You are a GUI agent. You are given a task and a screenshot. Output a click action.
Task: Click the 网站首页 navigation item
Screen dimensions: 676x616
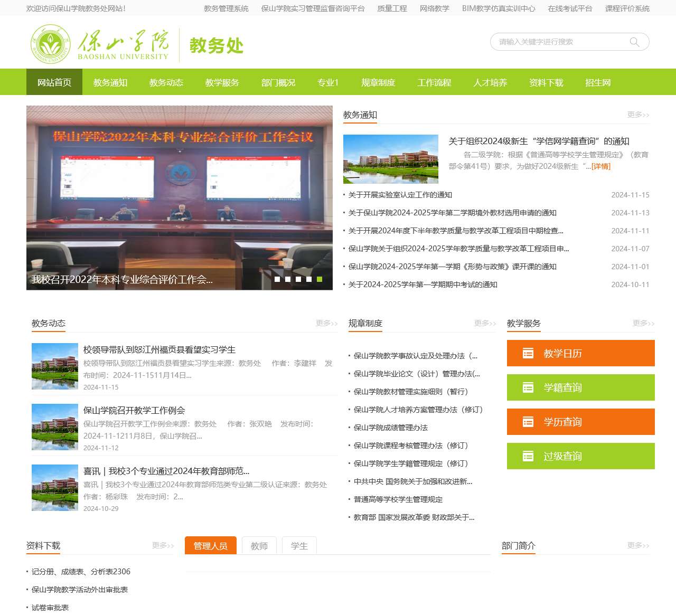point(54,82)
